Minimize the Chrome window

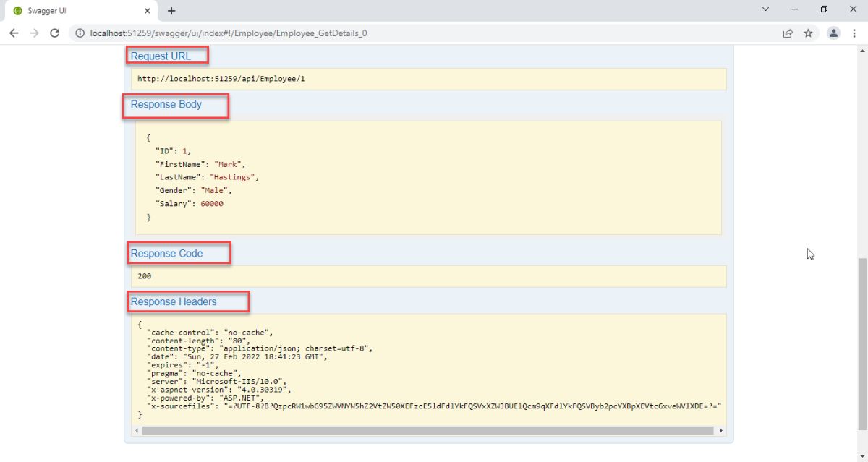795,9
